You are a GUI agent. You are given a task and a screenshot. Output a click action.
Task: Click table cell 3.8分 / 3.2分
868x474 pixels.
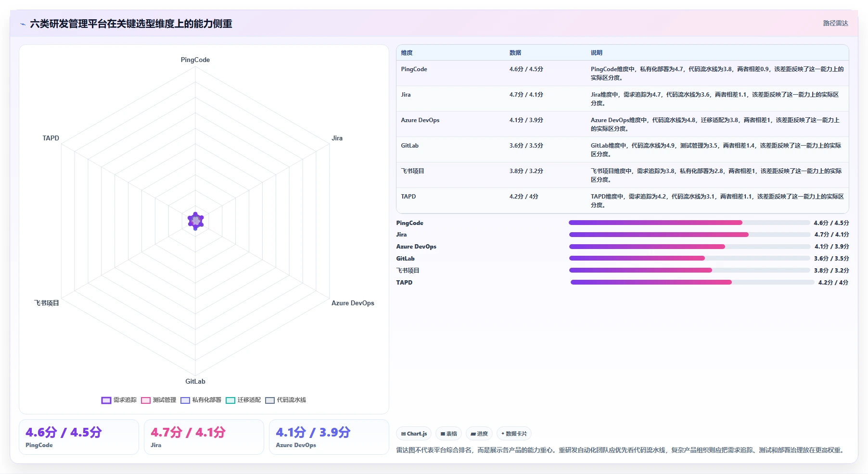point(526,171)
